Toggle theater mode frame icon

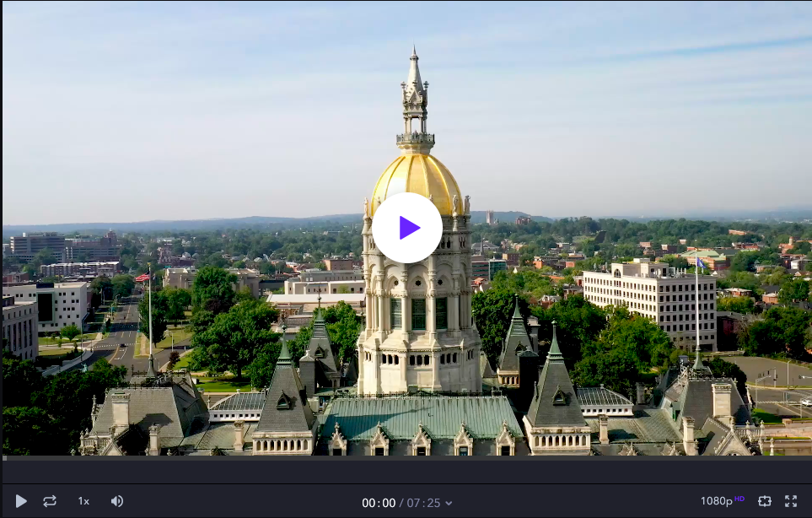pyautogui.click(x=765, y=501)
